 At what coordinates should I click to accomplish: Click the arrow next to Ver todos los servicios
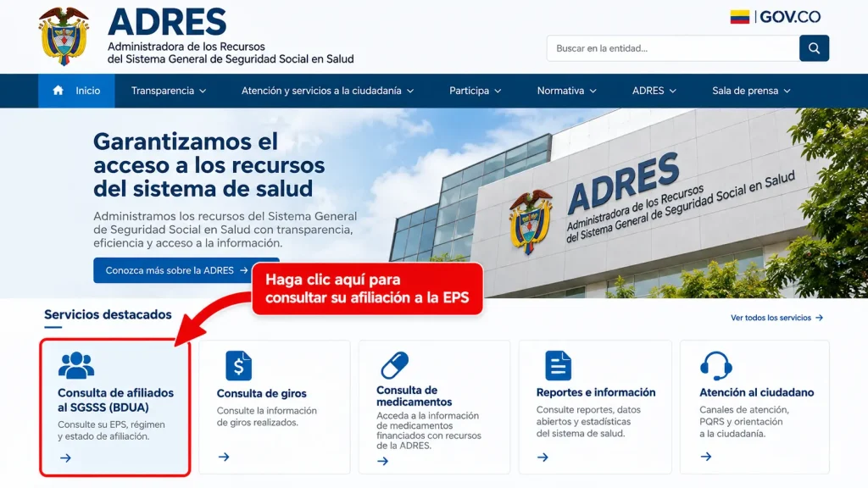[x=820, y=318]
